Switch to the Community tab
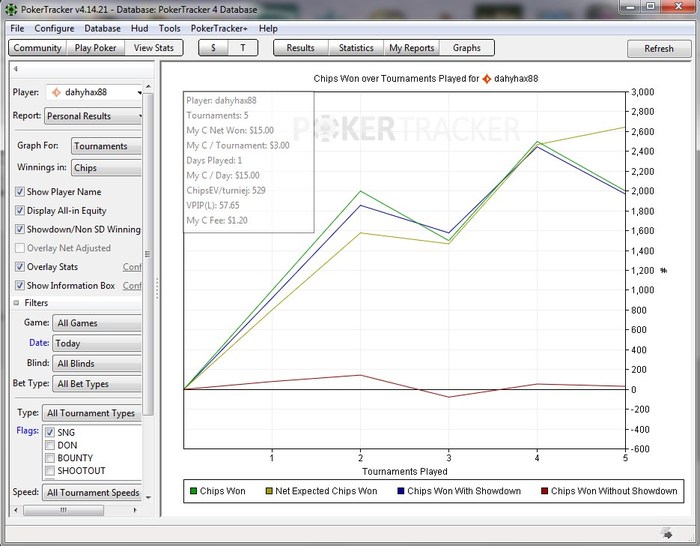The height and width of the screenshot is (546, 700). (38, 48)
